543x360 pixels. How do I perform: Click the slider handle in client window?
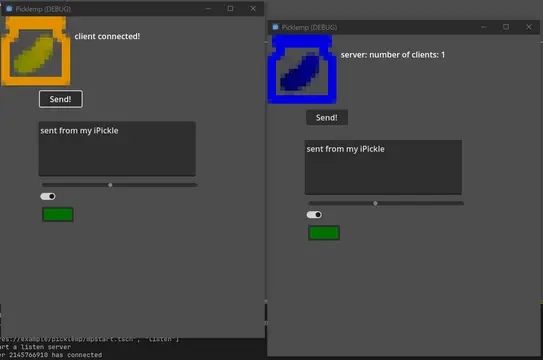tap(110, 185)
